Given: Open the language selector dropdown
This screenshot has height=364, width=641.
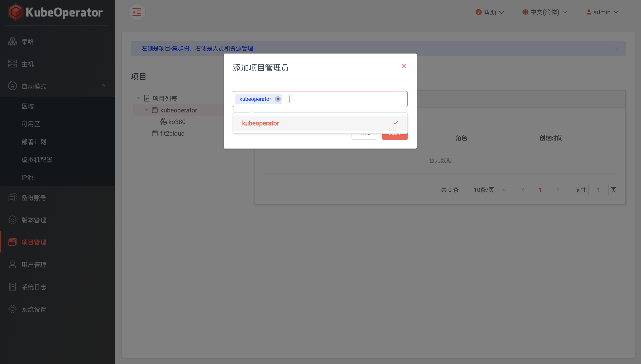Looking at the screenshot, I should [544, 12].
